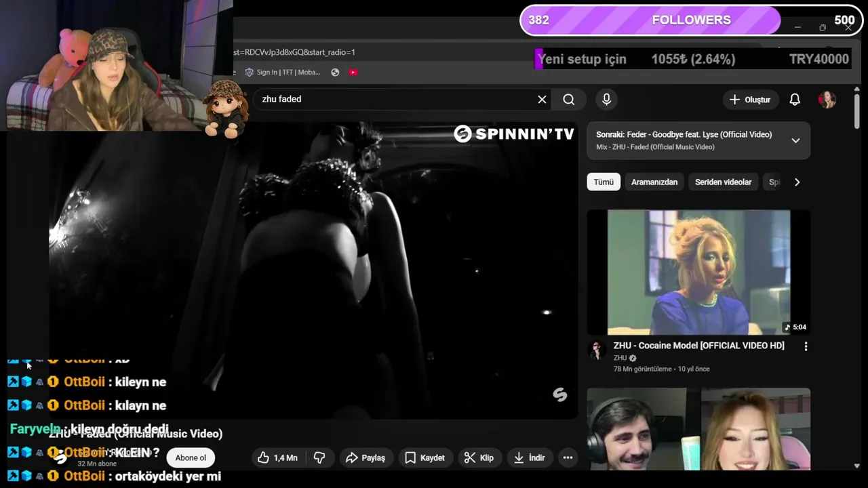The image size is (868, 488).
Task: Open more actions three-dot menu under video
Action: [x=568, y=458]
